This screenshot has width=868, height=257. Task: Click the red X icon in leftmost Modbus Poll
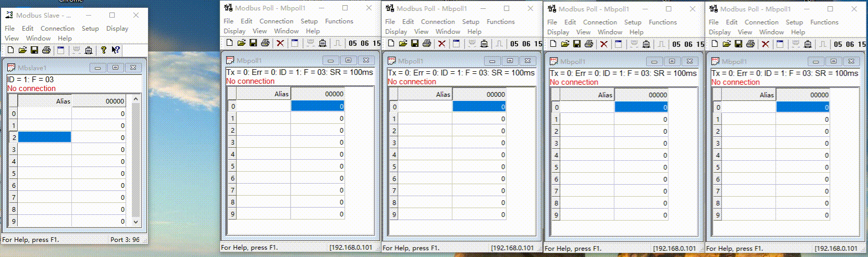280,43
